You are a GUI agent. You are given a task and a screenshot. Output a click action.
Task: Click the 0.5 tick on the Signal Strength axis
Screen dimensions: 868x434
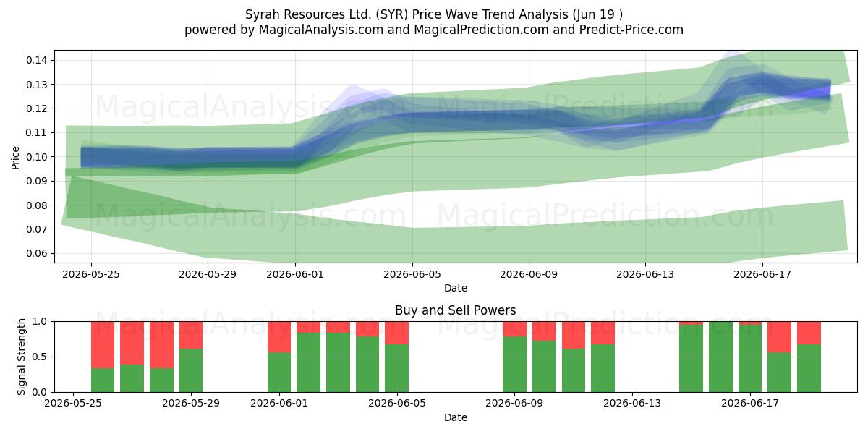point(41,357)
